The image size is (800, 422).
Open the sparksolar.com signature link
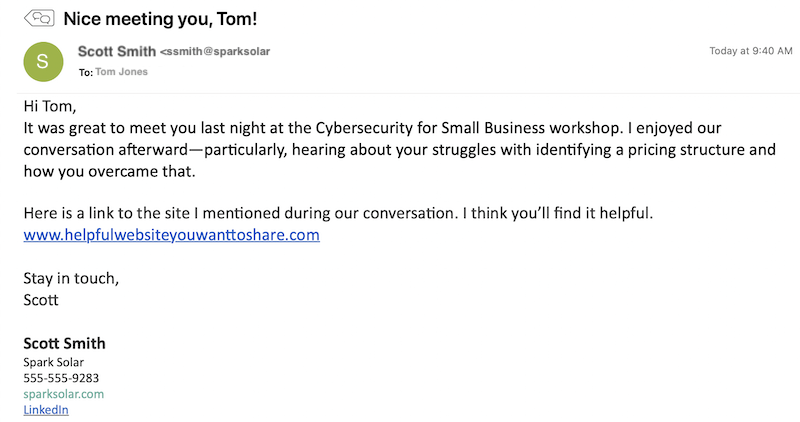tap(64, 394)
